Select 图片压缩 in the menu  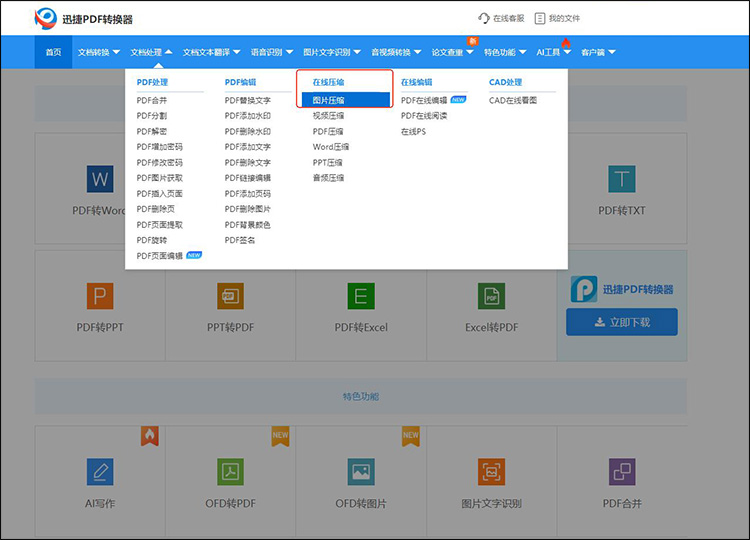[x=345, y=100]
